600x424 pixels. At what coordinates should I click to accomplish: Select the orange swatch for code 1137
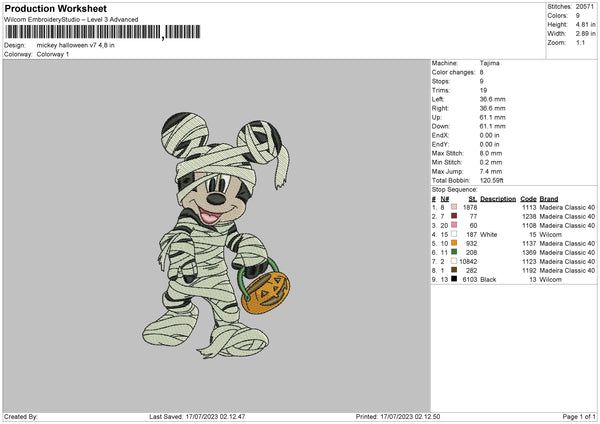point(454,243)
